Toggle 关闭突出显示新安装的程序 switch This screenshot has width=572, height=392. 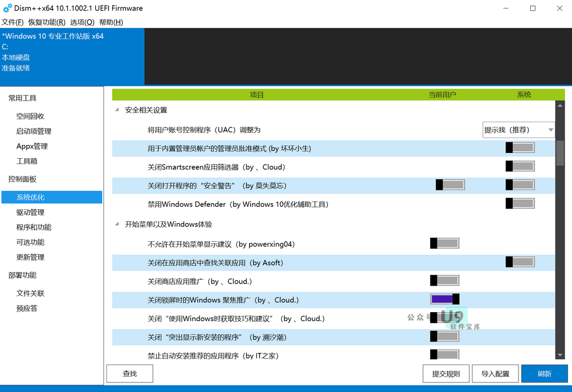click(445, 336)
